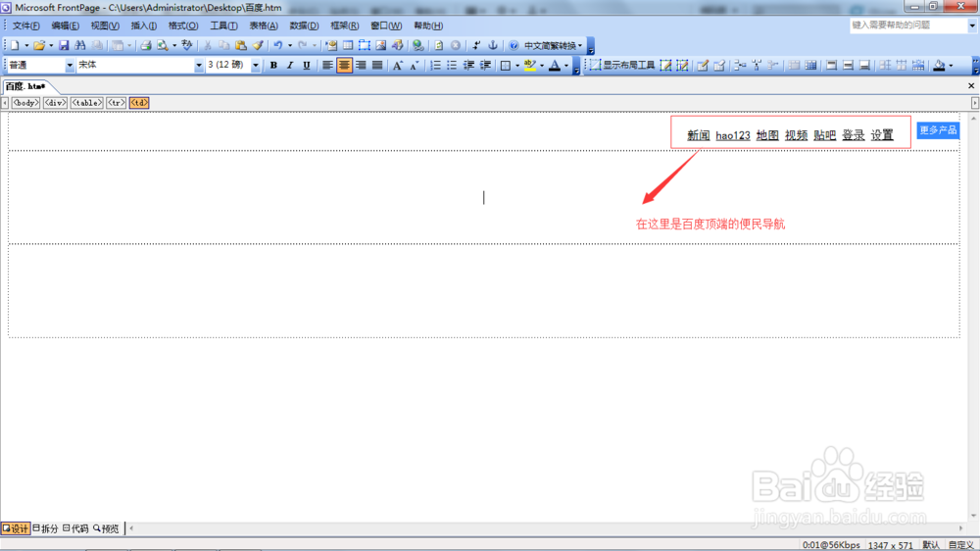Toggle Bold formatting
980x551 pixels.
click(273, 65)
